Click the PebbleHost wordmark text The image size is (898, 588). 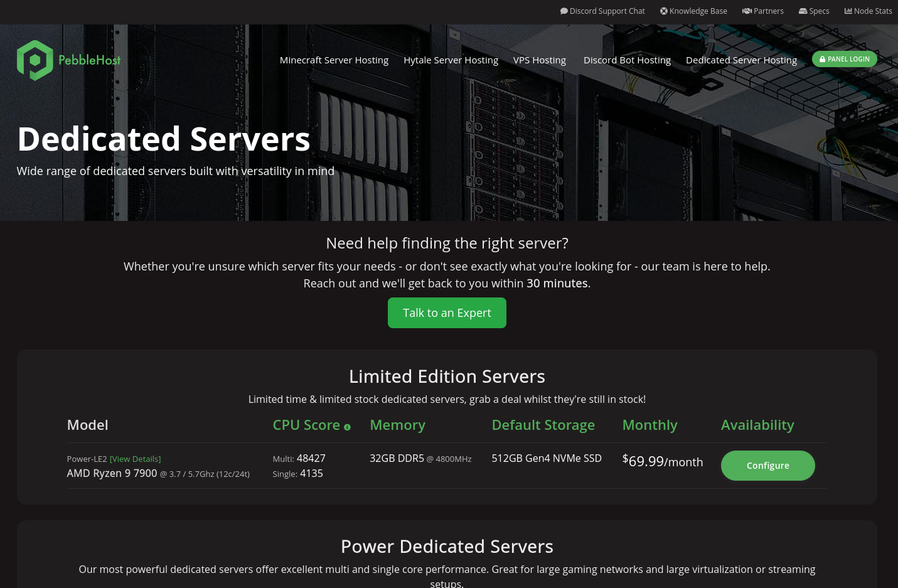pos(90,60)
